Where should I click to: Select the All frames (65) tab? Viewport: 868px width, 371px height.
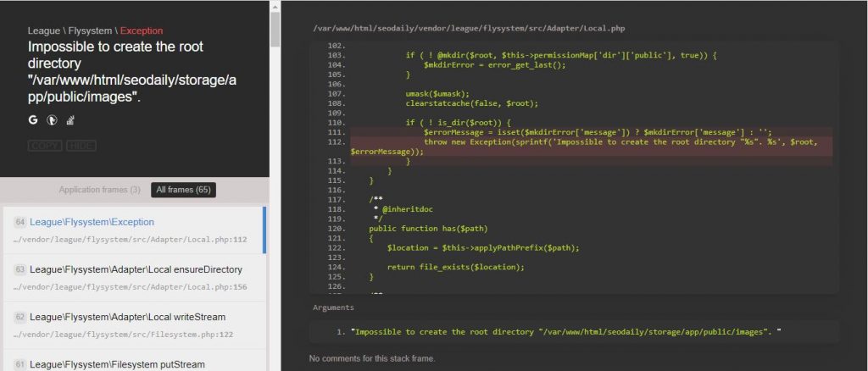pos(182,190)
